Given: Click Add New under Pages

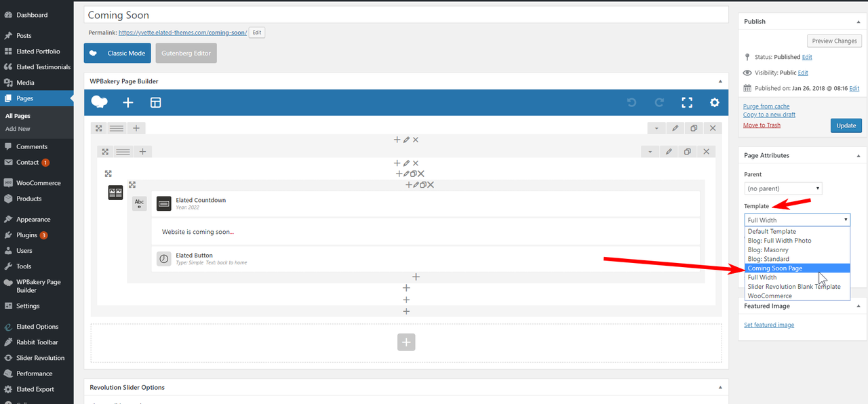Looking at the screenshot, I should pyautogui.click(x=18, y=129).
